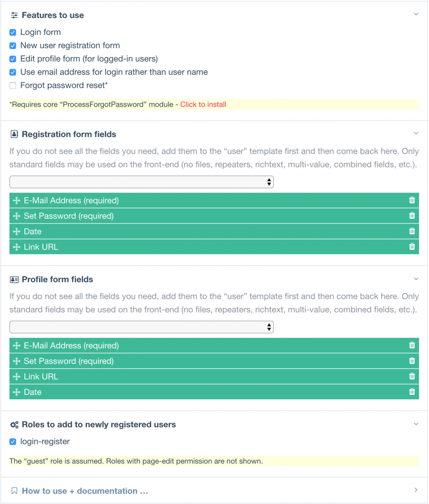The height and width of the screenshot is (504, 429).
Task: Uncheck login-register role
Action: (x=13, y=442)
